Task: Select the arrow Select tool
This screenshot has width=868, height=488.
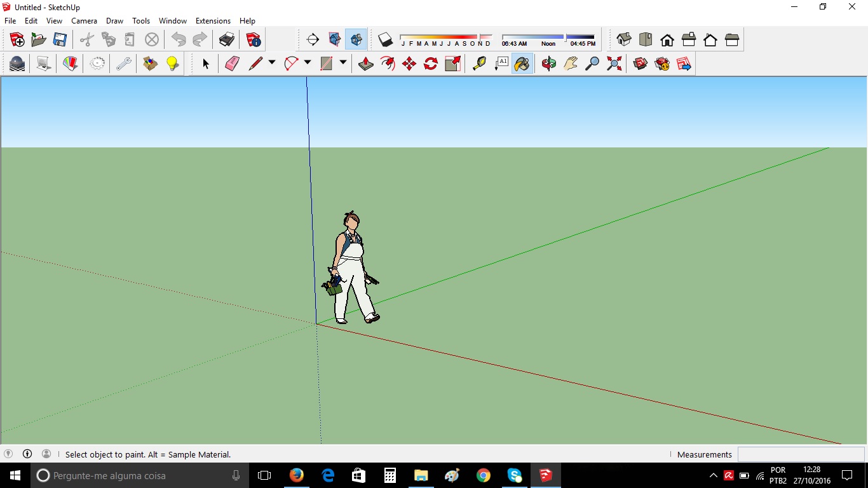Action: [x=205, y=64]
